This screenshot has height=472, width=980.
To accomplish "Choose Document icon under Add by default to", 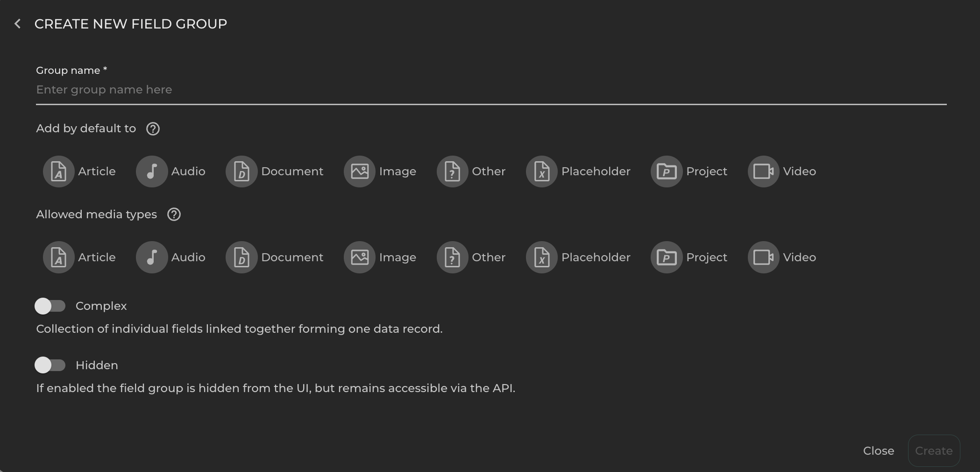I will click(241, 172).
